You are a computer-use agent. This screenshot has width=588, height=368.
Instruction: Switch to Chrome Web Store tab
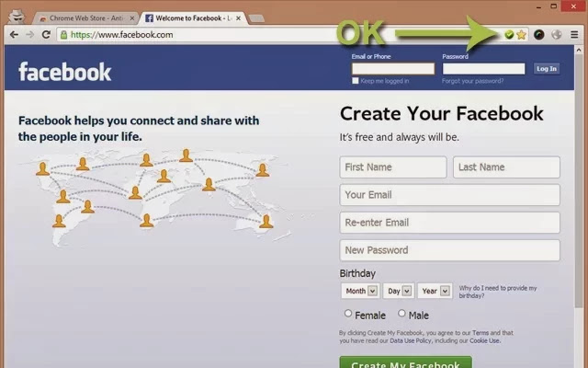[85, 18]
